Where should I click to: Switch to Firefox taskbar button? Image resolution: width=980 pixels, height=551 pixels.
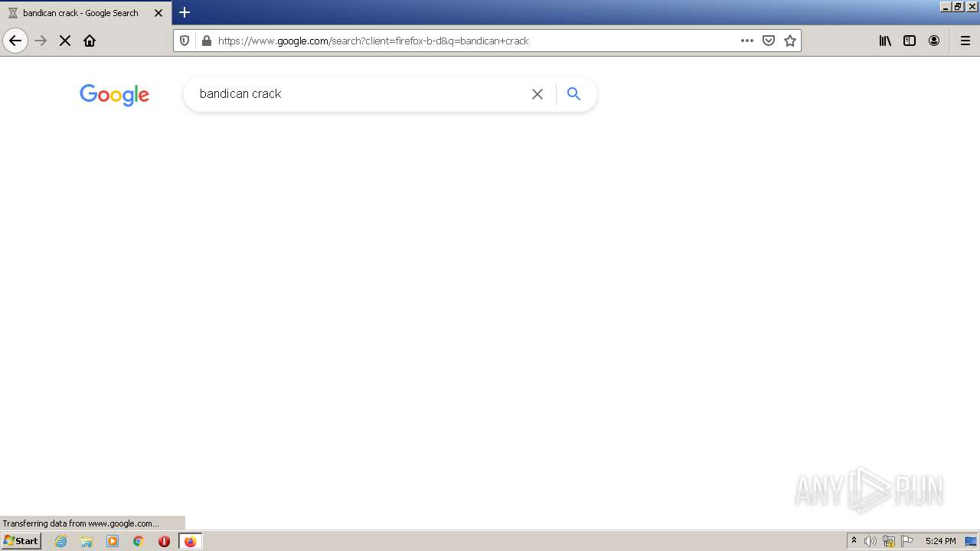tap(191, 541)
